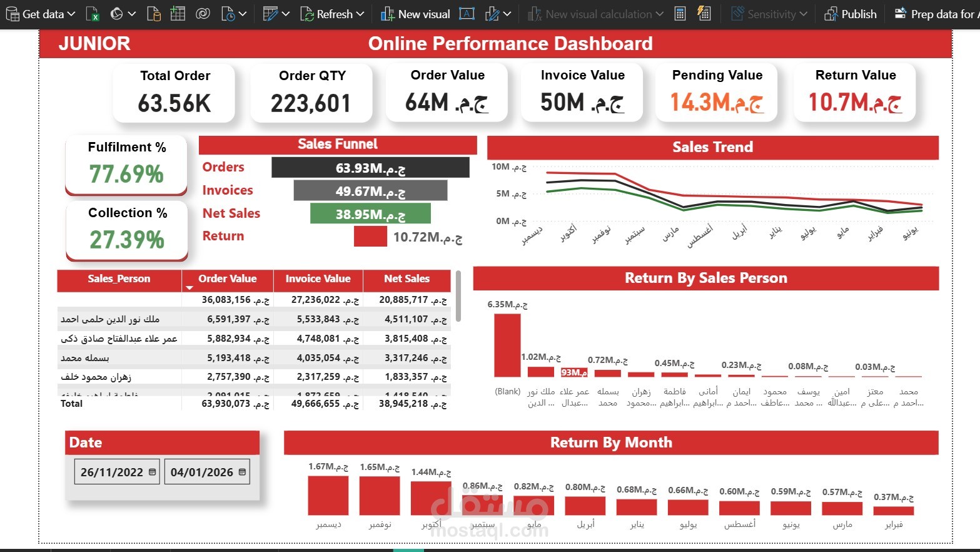Click the Sensitivity label icon
980x552 pixels.
point(738,14)
